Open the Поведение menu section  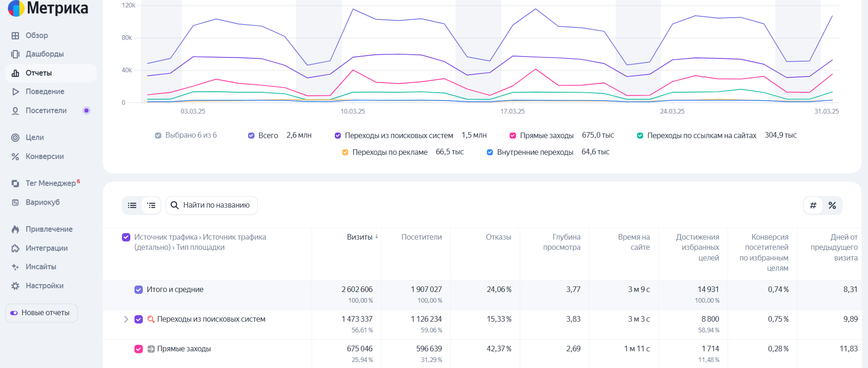coord(45,92)
